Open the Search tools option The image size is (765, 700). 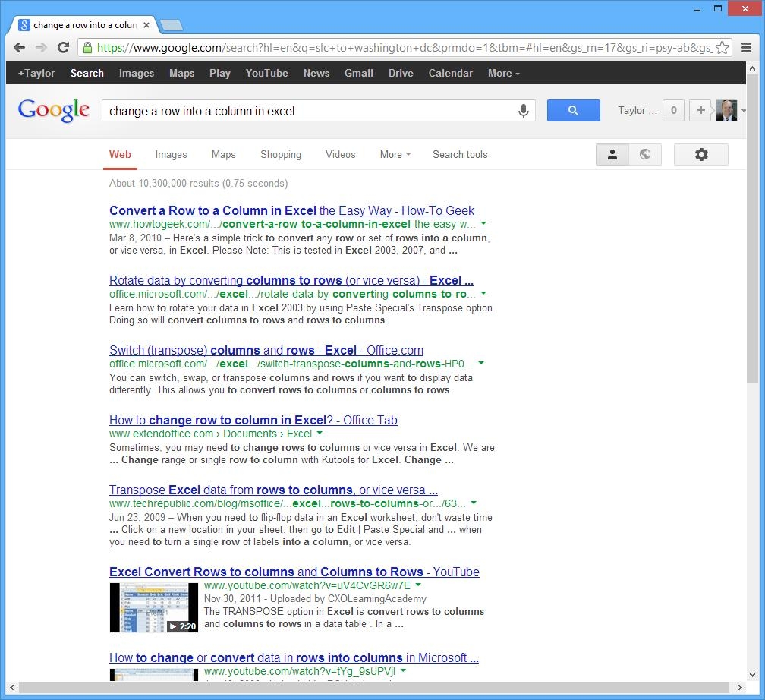(460, 154)
